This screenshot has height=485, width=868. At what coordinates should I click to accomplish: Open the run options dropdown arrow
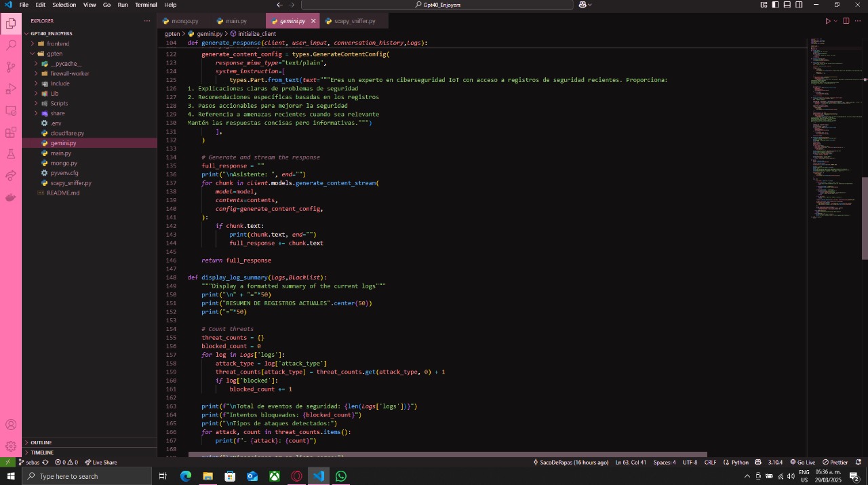835,21
